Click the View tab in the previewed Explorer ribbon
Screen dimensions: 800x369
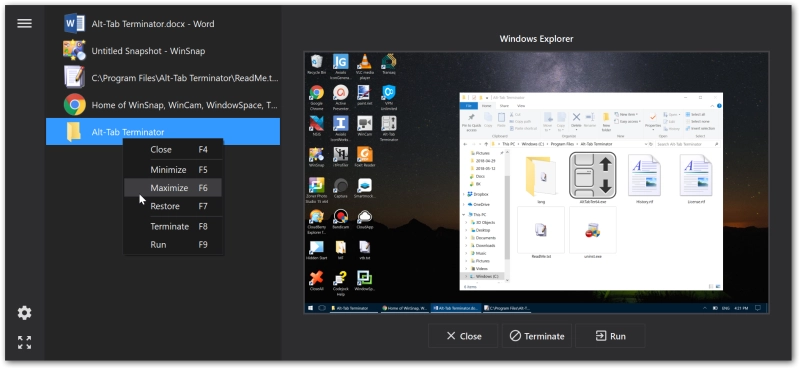521,106
